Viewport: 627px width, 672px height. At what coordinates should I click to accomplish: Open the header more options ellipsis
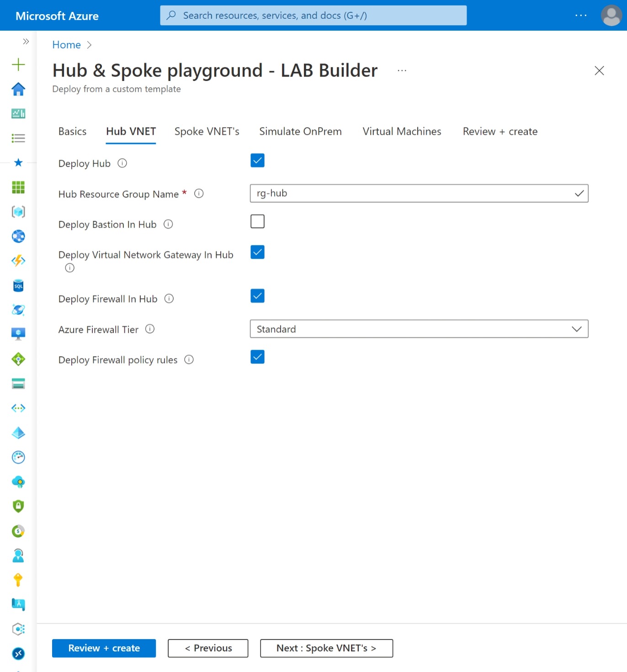(x=581, y=16)
